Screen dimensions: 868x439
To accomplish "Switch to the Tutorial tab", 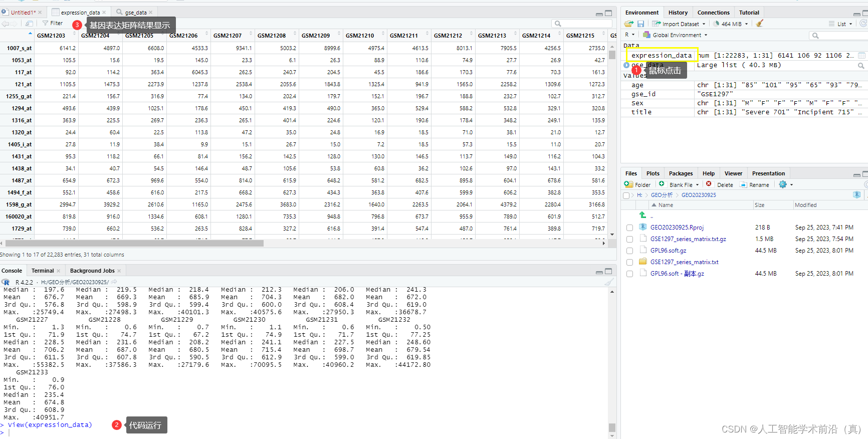I will pyautogui.click(x=749, y=13).
